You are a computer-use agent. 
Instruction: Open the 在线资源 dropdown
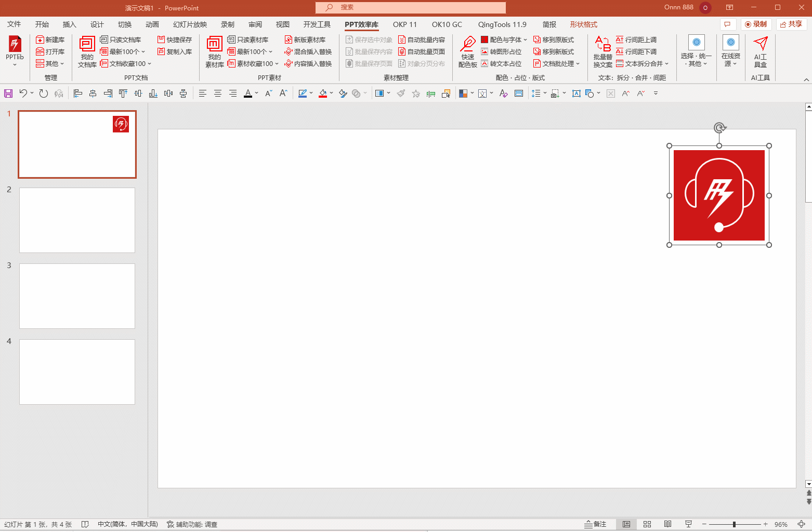click(x=731, y=52)
